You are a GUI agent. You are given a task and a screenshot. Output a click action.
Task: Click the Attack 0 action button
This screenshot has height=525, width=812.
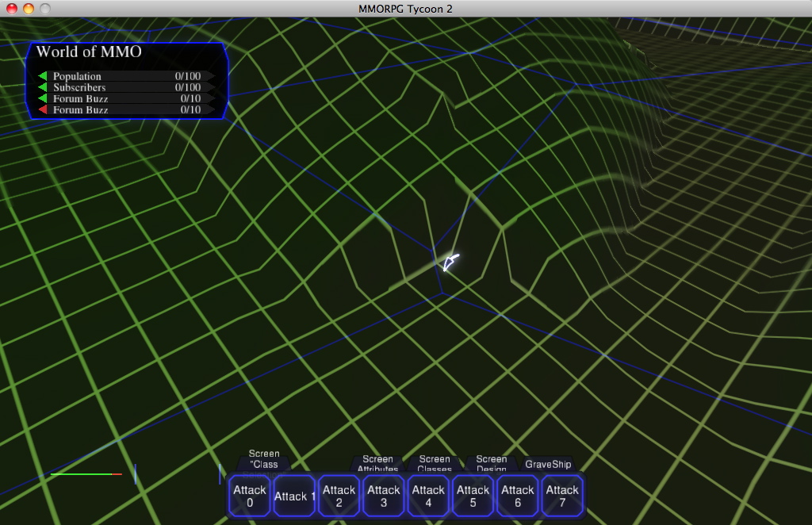(250, 496)
